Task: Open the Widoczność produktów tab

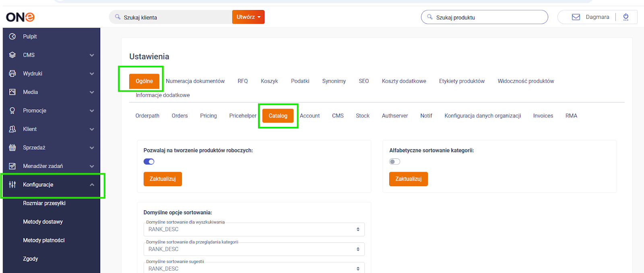Action: pos(526,81)
